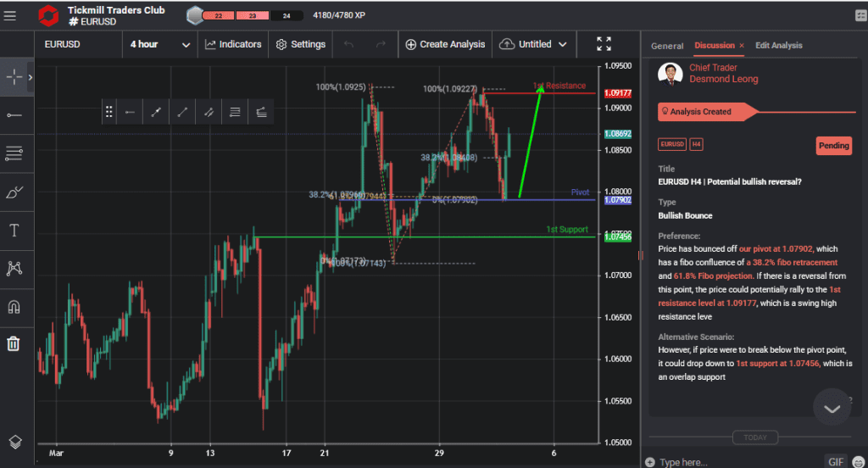Screen dimensions: 868x468
Task: Toggle fullscreen chart view
Action: [604, 44]
